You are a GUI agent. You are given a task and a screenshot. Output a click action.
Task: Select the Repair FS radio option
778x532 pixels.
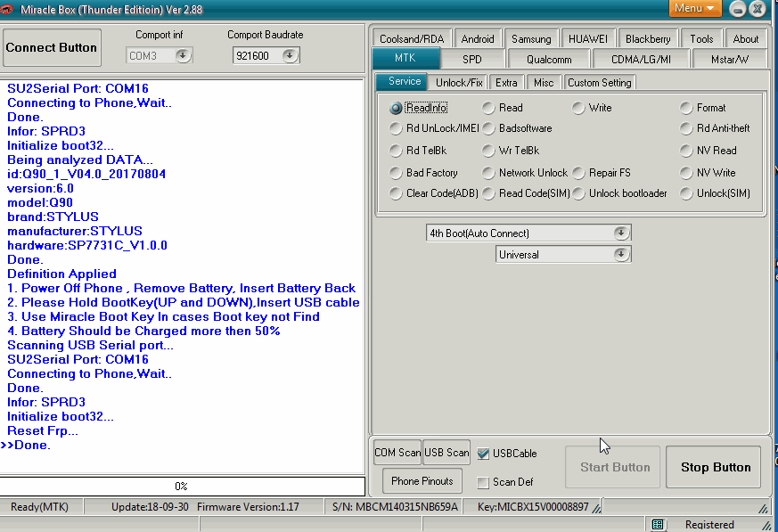point(578,173)
